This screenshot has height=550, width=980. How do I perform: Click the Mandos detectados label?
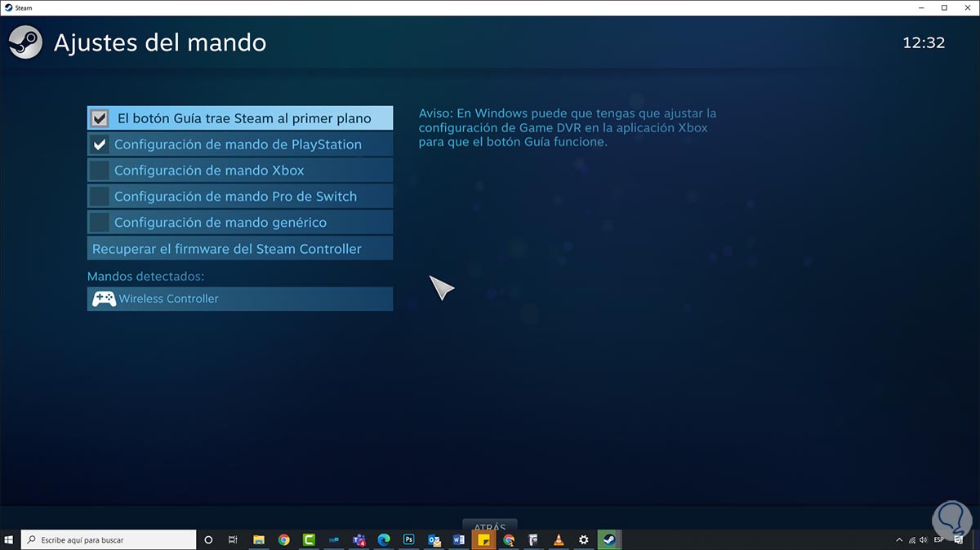click(145, 276)
